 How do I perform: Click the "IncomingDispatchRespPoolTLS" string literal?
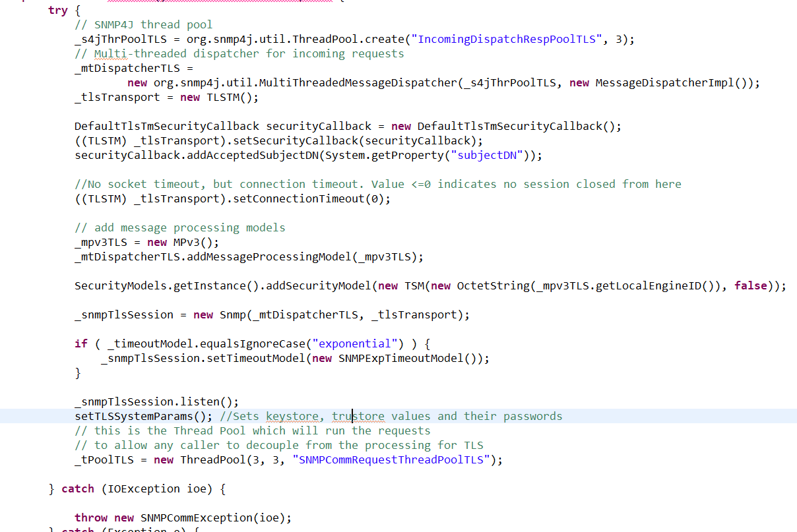point(507,39)
